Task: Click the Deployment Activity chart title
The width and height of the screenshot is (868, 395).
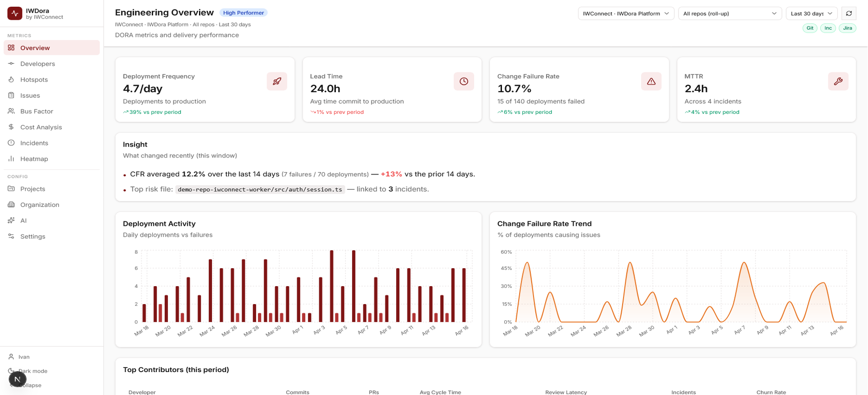Action: tap(159, 224)
